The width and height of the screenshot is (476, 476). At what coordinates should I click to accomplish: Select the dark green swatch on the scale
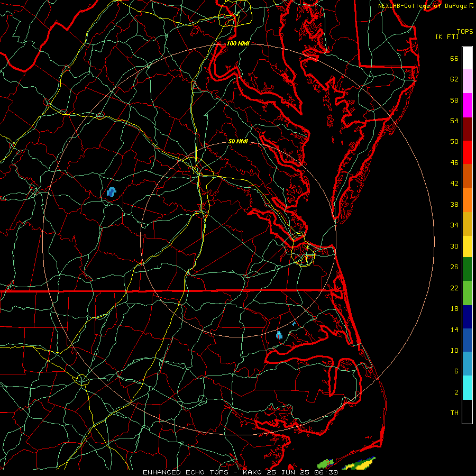click(x=467, y=269)
